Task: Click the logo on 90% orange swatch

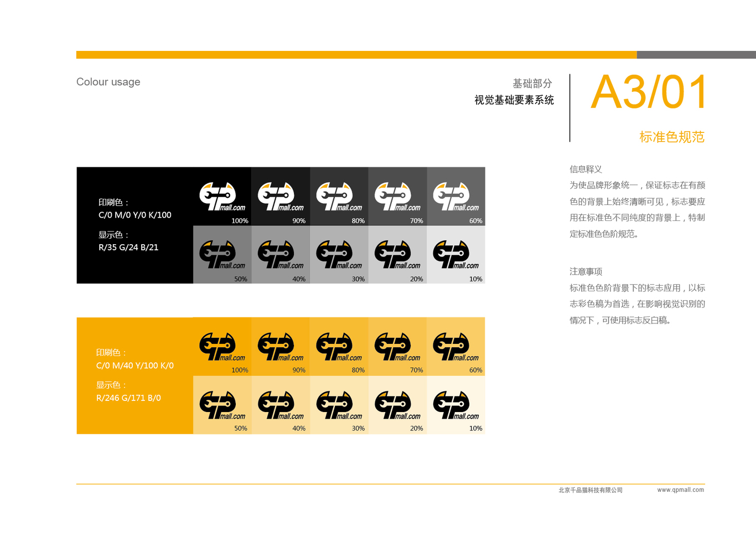Action: (281, 347)
